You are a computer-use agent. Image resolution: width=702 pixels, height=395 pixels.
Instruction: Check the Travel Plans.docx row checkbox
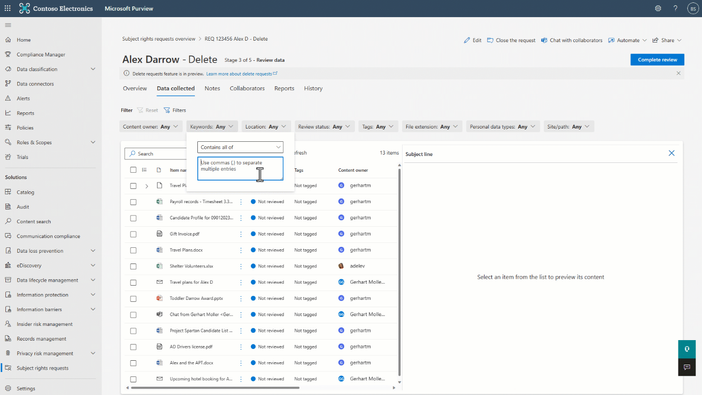pos(133,250)
